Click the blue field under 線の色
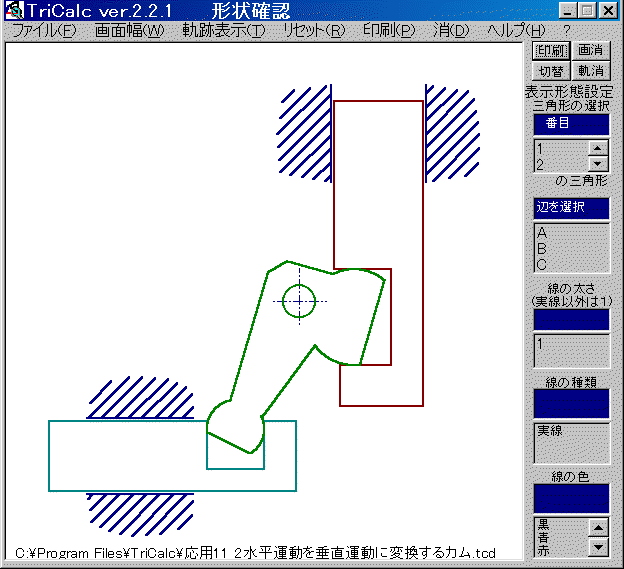 [x=571, y=498]
